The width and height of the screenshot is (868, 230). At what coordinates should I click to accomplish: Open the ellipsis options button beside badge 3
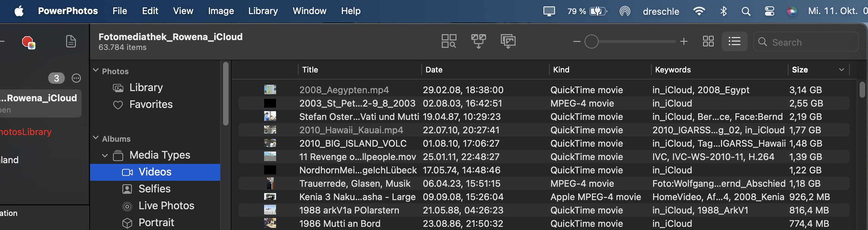[x=76, y=78]
